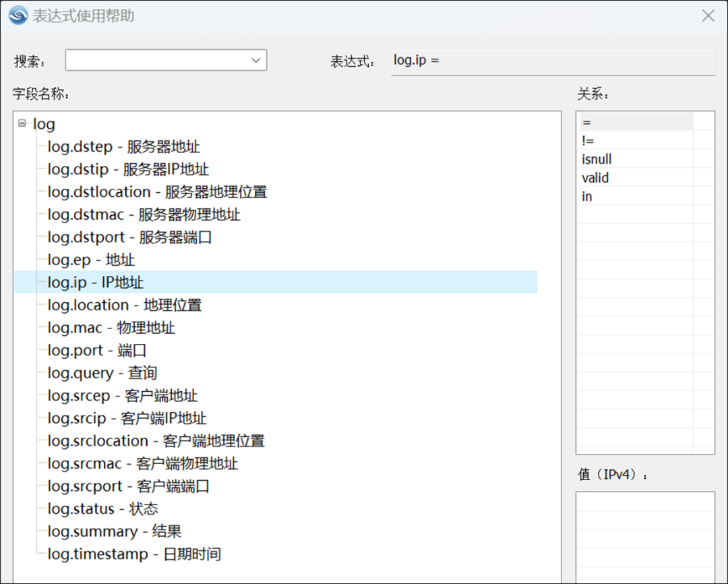Pick the in relation operator
Screen dimensions: 728x584
587,197
